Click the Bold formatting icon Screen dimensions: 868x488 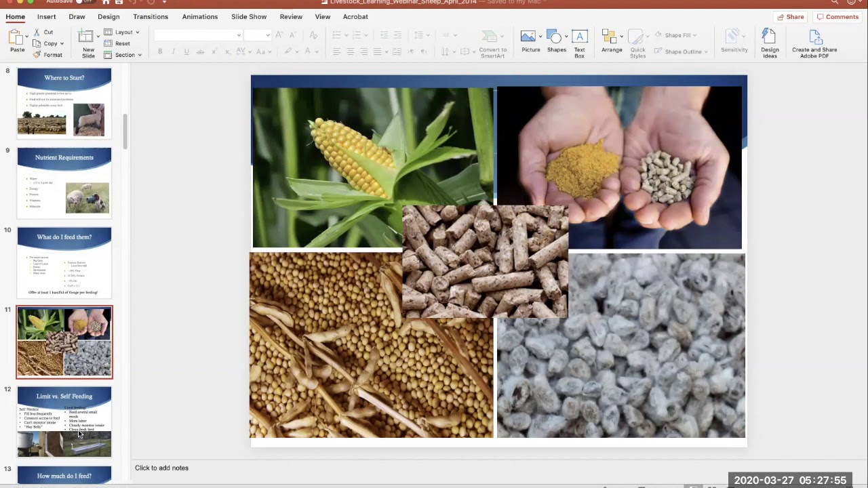(160, 52)
